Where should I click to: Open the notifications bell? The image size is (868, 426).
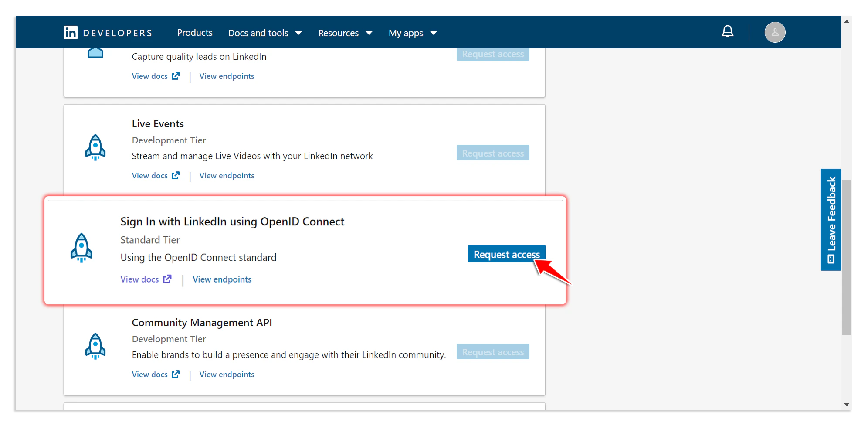pyautogui.click(x=728, y=31)
